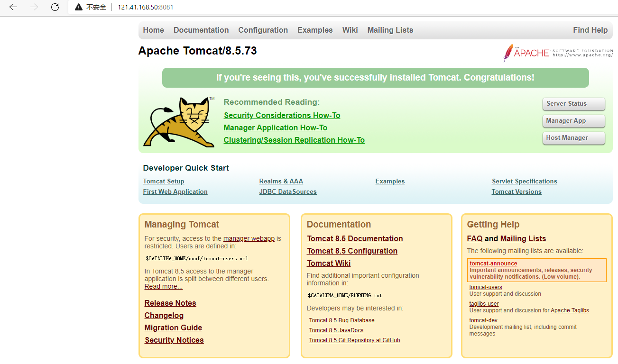Open the Mailing Lists link in Getting Help

(x=523, y=239)
